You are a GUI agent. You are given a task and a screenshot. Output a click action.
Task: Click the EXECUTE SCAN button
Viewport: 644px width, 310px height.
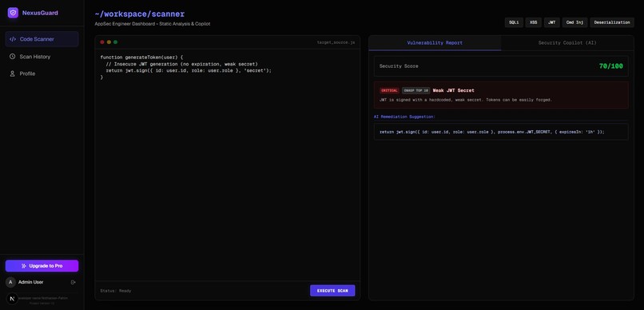coord(332,291)
